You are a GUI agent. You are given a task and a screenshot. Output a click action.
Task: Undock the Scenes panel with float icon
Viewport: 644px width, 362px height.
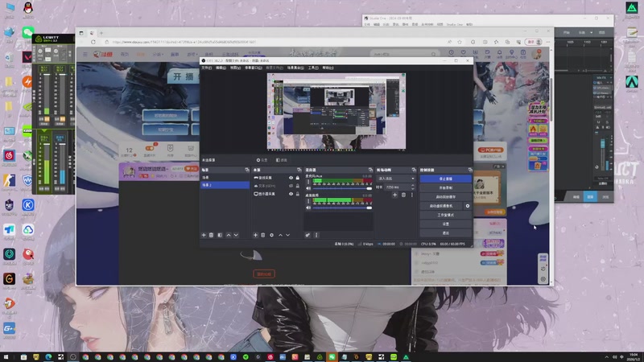pyautogui.click(x=247, y=170)
